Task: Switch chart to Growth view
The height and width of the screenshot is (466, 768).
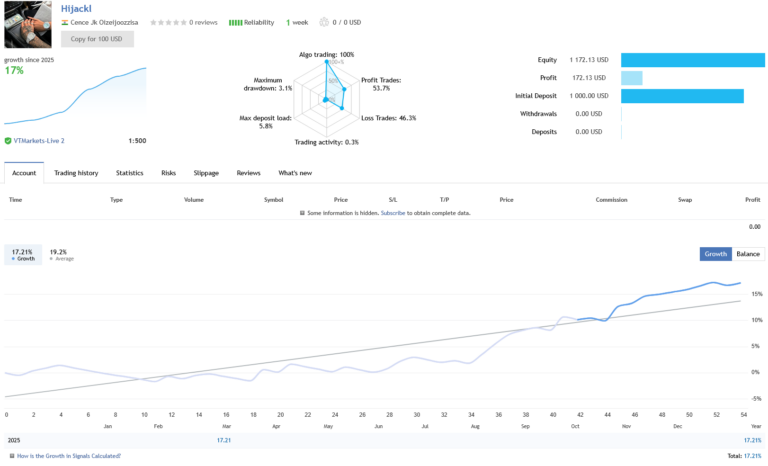Action: 716,254
